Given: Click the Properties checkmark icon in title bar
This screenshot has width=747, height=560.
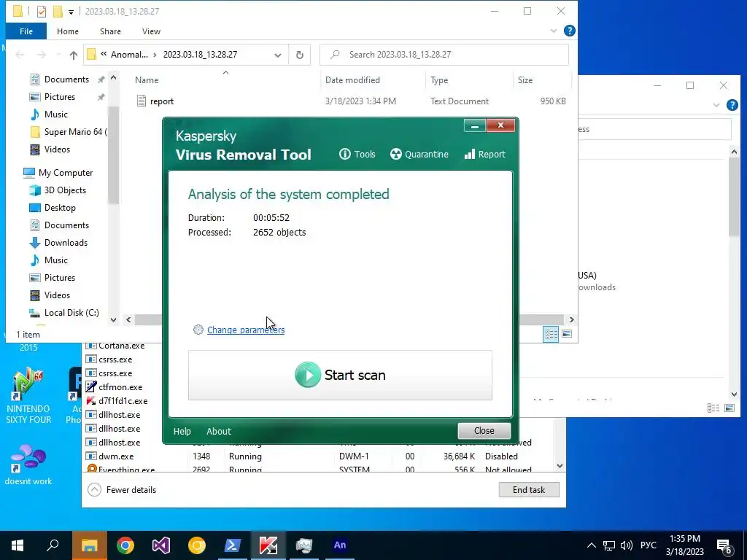Looking at the screenshot, I should [x=42, y=12].
